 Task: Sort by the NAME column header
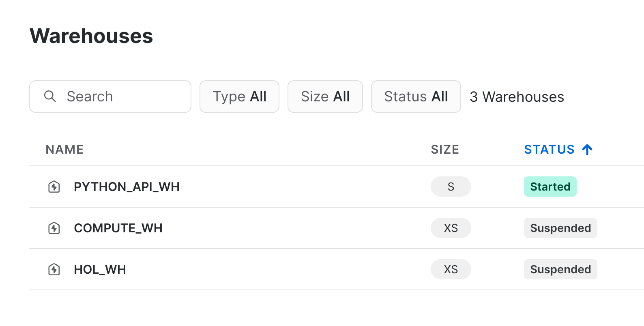coord(64,150)
